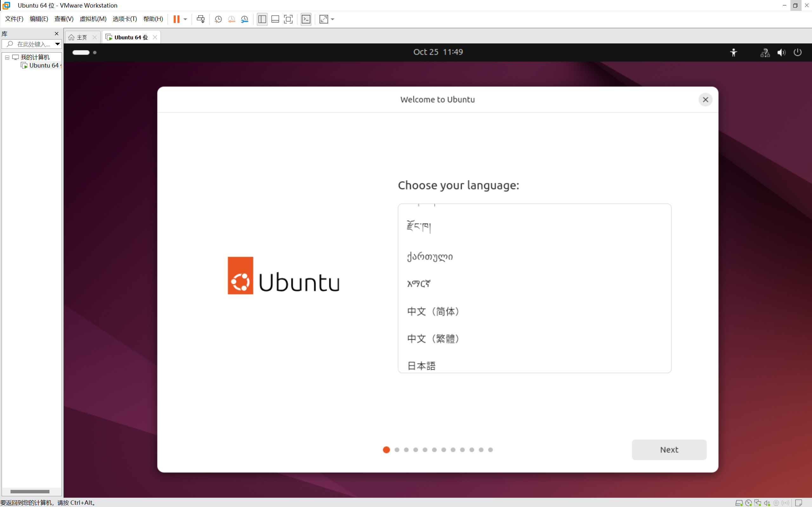Switch to the 主页 tab

[82, 37]
